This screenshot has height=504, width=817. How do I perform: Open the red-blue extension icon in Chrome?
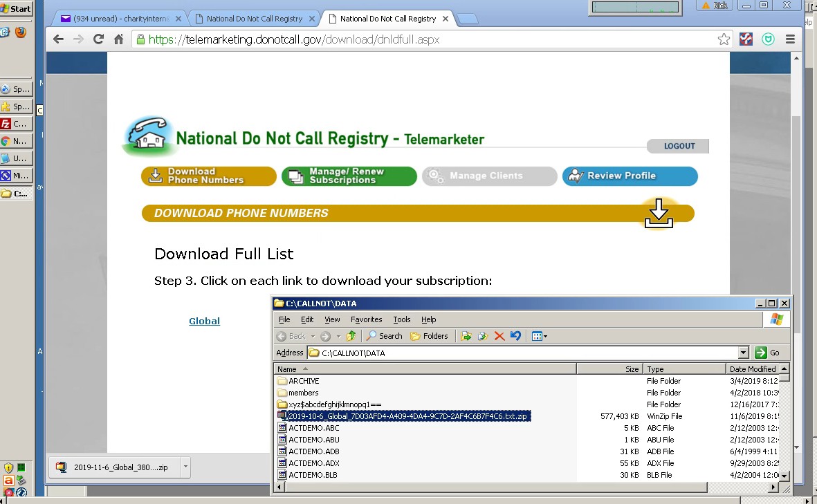tap(746, 39)
